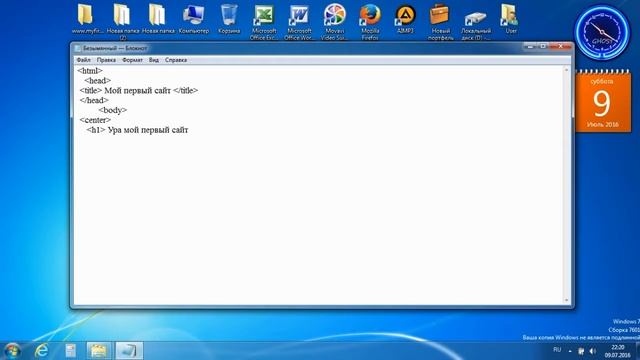The width and height of the screenshot is (640, 360).
Task: Open the AIMP3 player shortcut
Action: coord(405,19)
